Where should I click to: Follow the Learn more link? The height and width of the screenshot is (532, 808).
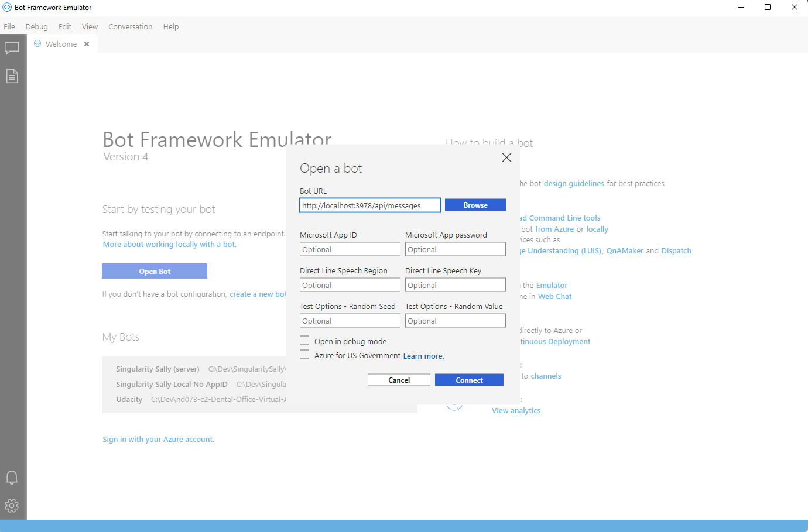[x=423, y=356]
